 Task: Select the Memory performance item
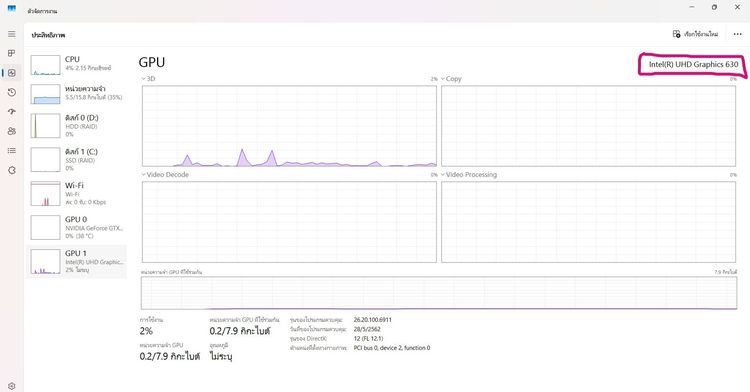coord(77,94)
